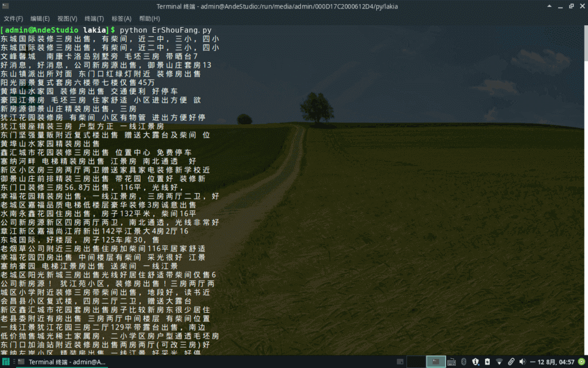
Task: Click the clock showing 12 8月, 04:57
Action: (552, 362)
